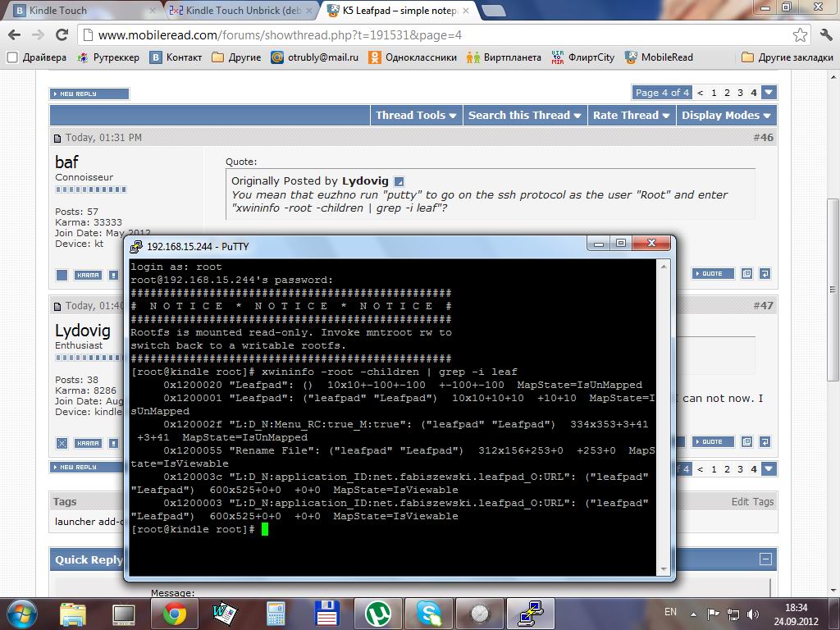Quick reply to post #46 icon
840x630 pixels.
[765, 274]
